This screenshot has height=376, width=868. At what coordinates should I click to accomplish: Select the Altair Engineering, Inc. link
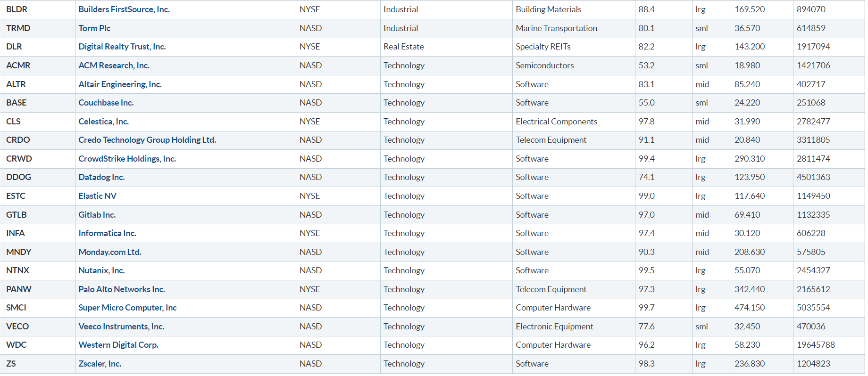(x=120, y=84)
